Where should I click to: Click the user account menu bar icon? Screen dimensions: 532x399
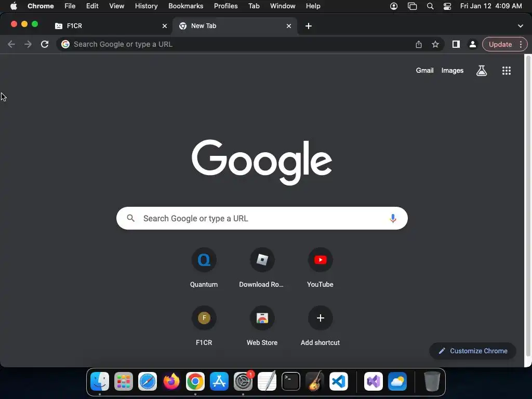(x=394, y=6)
